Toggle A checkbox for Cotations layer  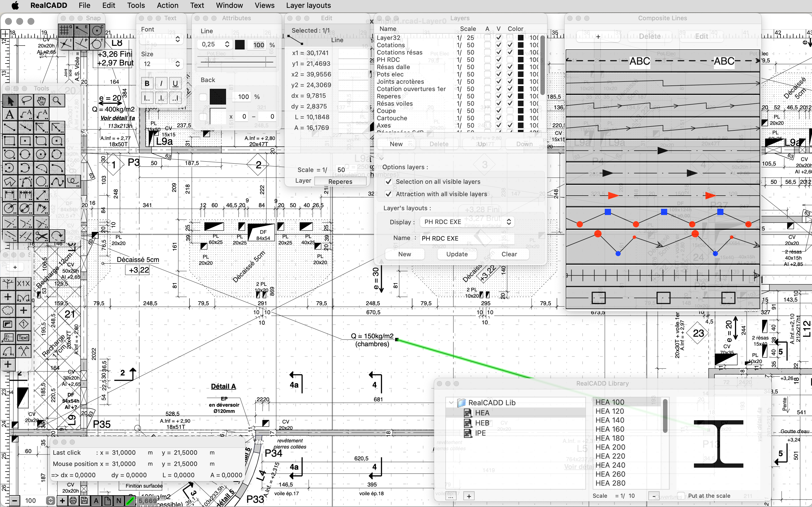tap(487, 45)
